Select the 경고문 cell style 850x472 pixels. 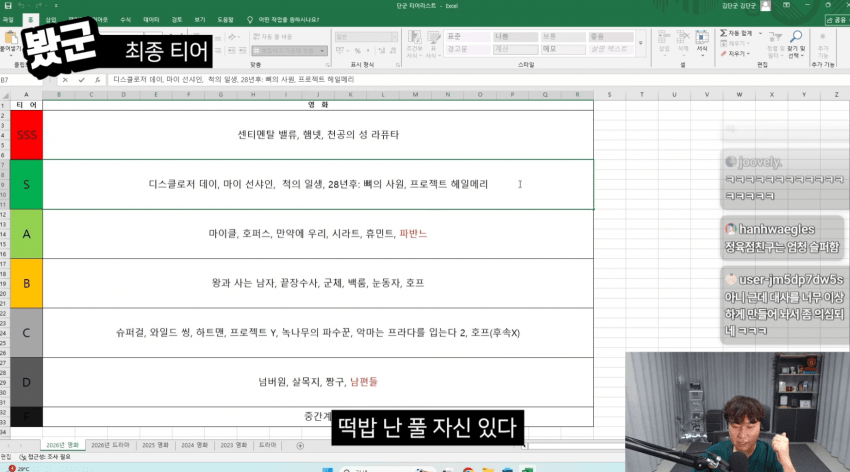pyautogui.click(x=467, y=49)
